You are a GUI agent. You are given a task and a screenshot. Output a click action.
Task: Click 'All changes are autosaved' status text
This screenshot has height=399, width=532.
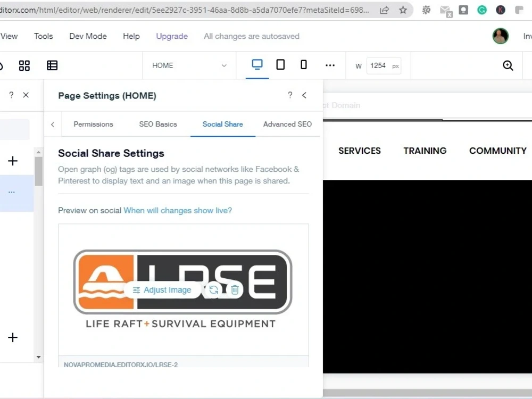[252, 36]
